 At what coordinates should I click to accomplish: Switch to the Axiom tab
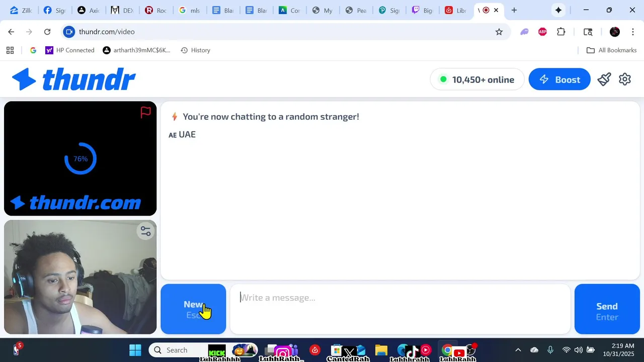[88, 10]
